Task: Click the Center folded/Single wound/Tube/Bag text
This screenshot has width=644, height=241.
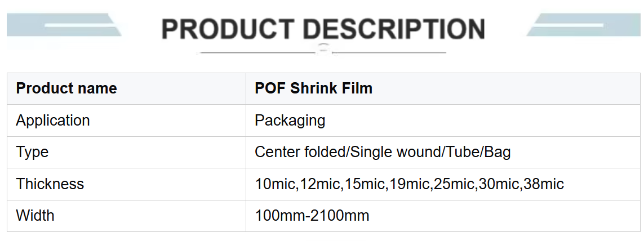Action: (383, 152)
